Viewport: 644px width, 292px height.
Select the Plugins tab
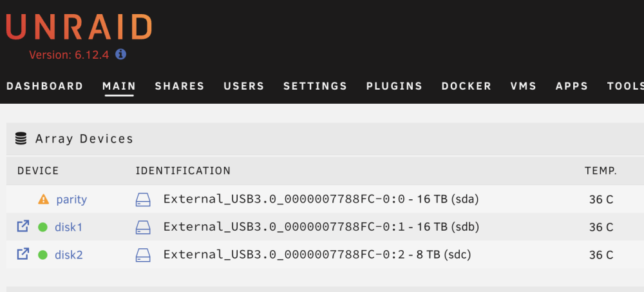(394, 86)
